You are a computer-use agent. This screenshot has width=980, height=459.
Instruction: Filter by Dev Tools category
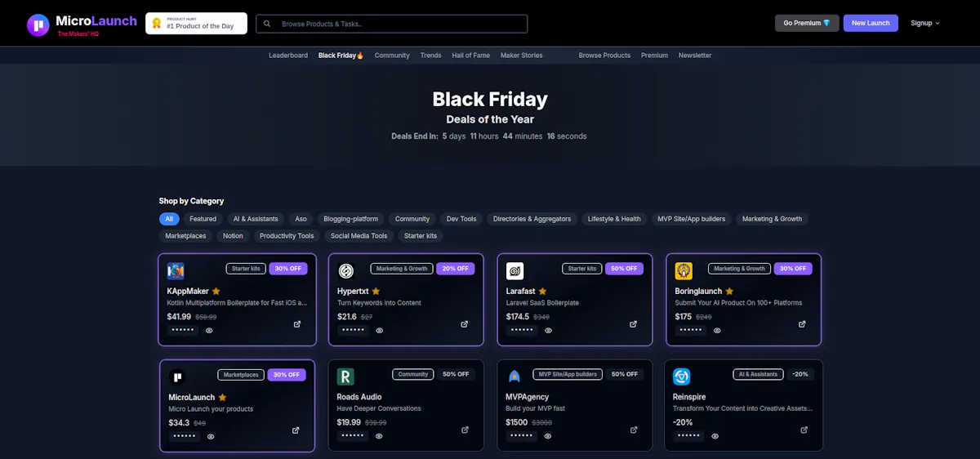(461, 219)
